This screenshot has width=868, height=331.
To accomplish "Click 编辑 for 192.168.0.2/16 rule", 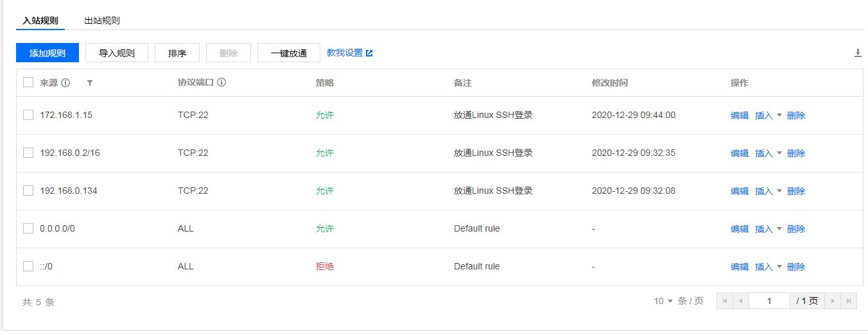I will tap(740, 153).
